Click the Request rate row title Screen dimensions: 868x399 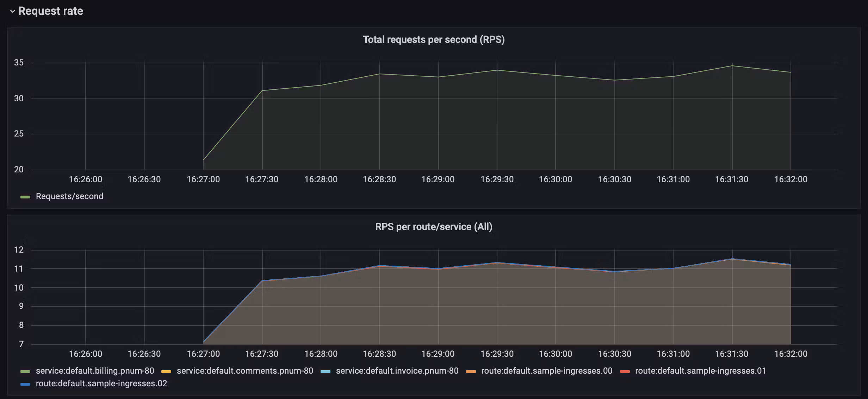pos(51,11)
